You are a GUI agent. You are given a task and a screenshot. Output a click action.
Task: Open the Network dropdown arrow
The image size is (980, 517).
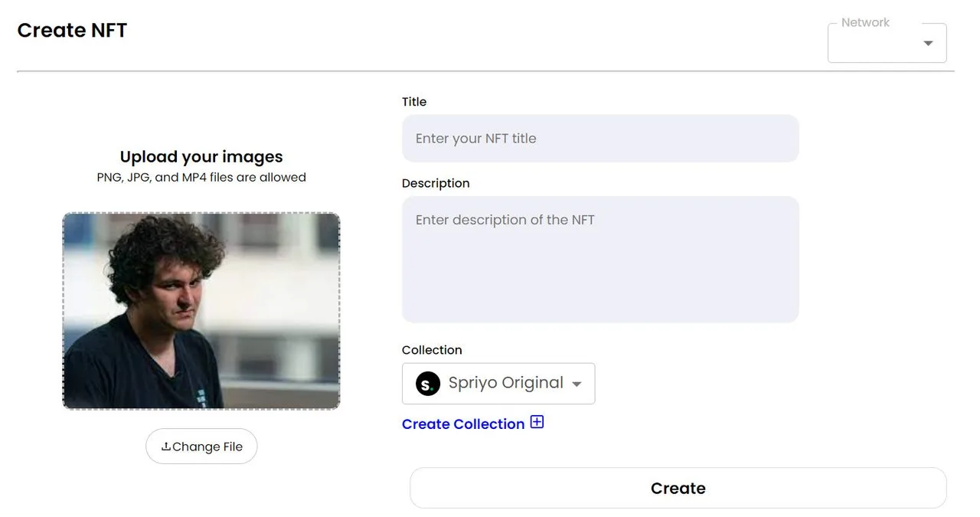click(928, 43)
